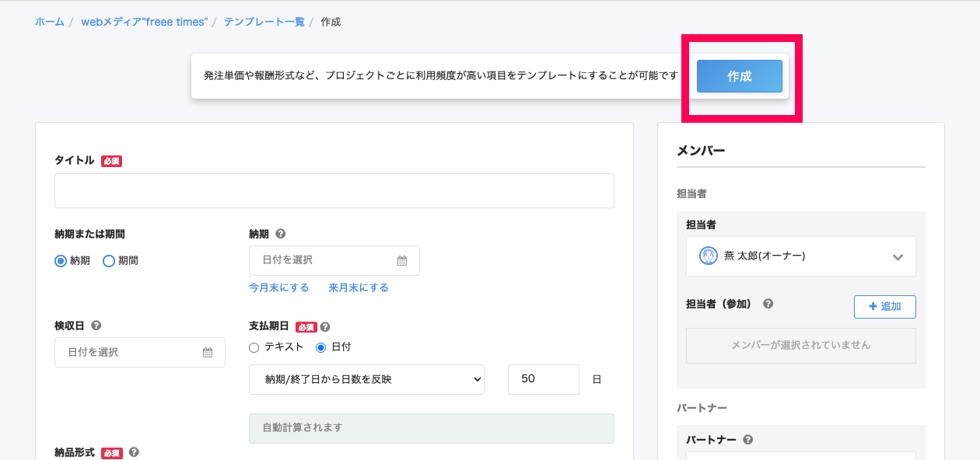
Task: Click calendar icon in 検収日 field
Action: (x=208, y=353)
